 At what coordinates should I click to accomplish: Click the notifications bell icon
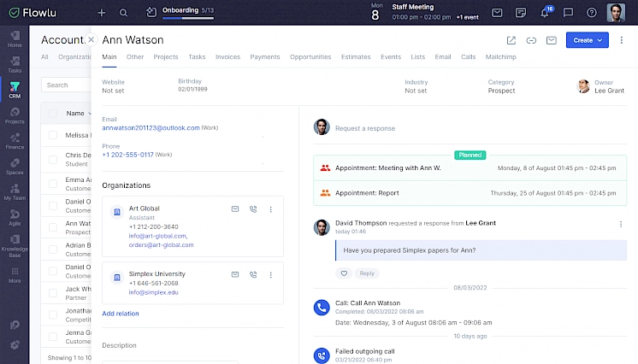pos(545,13)
